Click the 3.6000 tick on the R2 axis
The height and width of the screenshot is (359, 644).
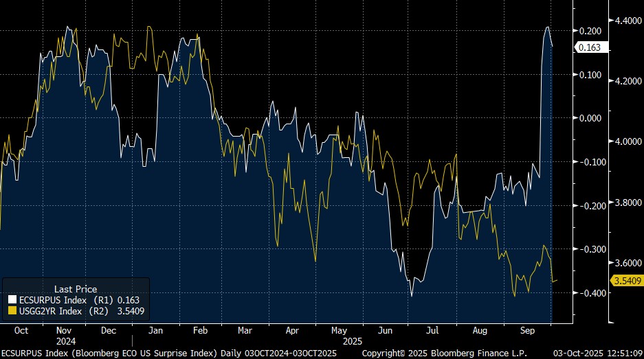[x=627, y=263]
